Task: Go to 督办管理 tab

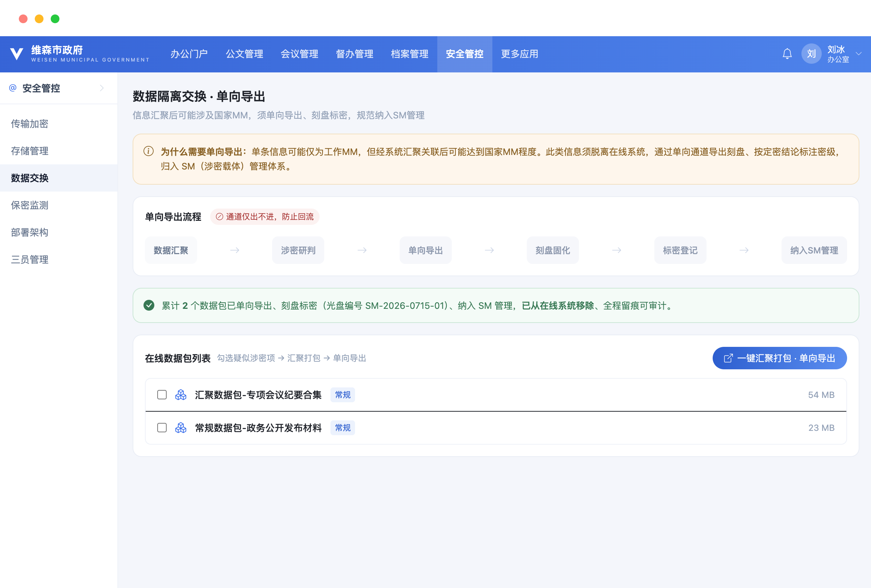Action: (355, 54)
